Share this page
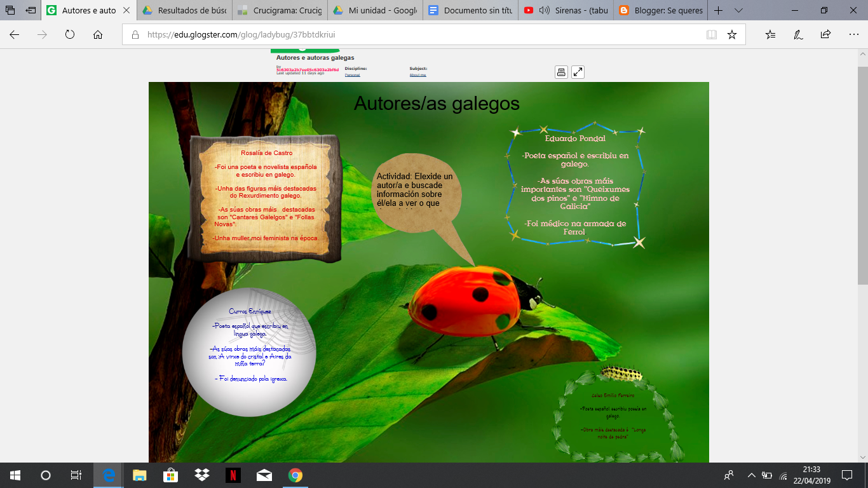The image size is (868, 488). click(x=825, y=35)
